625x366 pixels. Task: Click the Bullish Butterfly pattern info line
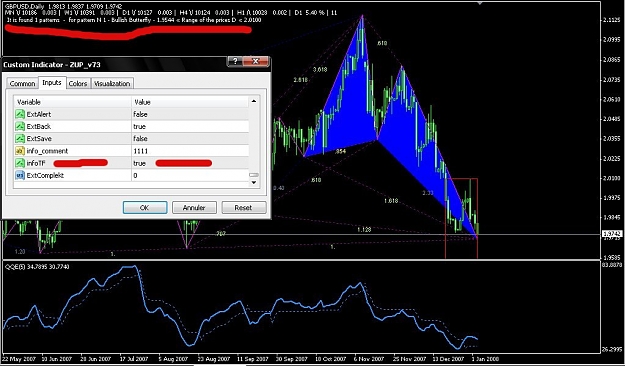[134, 19]
